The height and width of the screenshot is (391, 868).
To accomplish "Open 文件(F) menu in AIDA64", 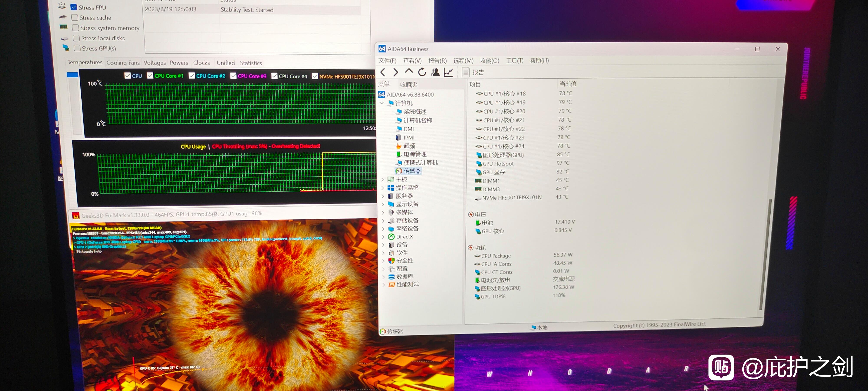I will coord(388,60).
